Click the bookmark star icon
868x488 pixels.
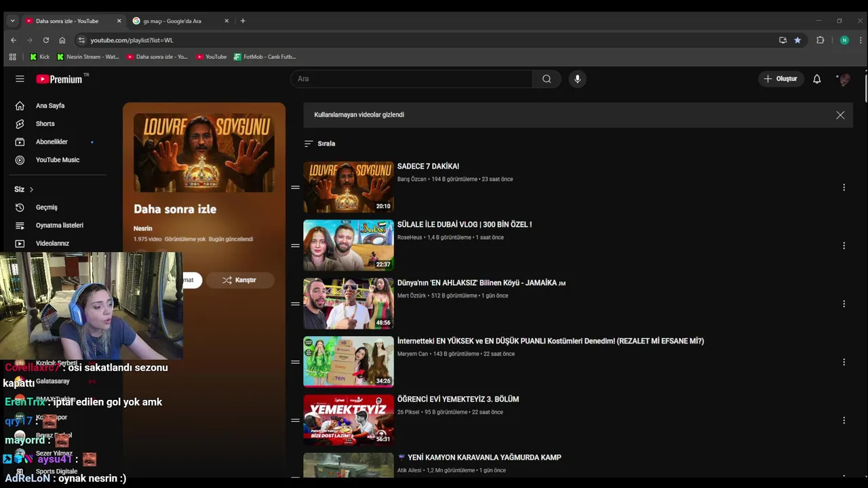pyautogui.click(x=797, y=40)
